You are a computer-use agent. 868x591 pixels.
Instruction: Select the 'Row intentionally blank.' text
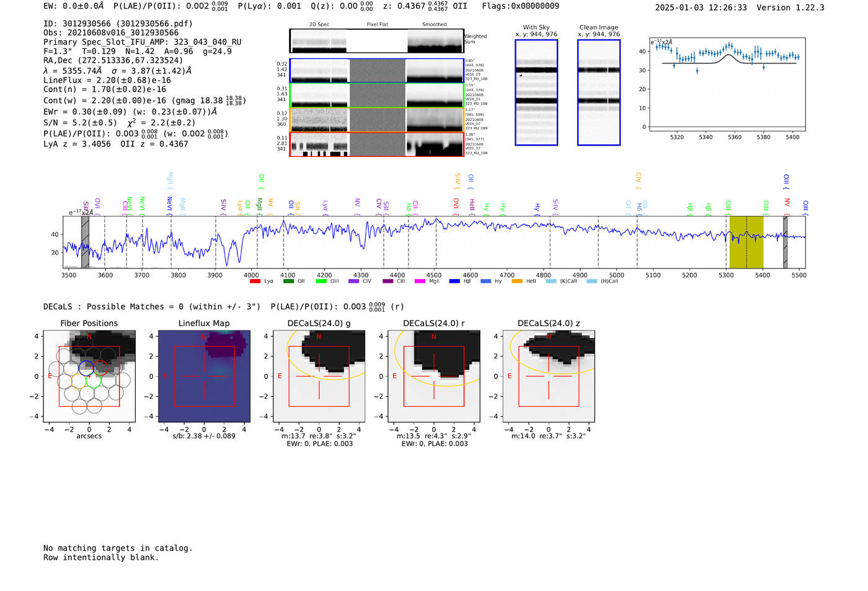[101, 558]
